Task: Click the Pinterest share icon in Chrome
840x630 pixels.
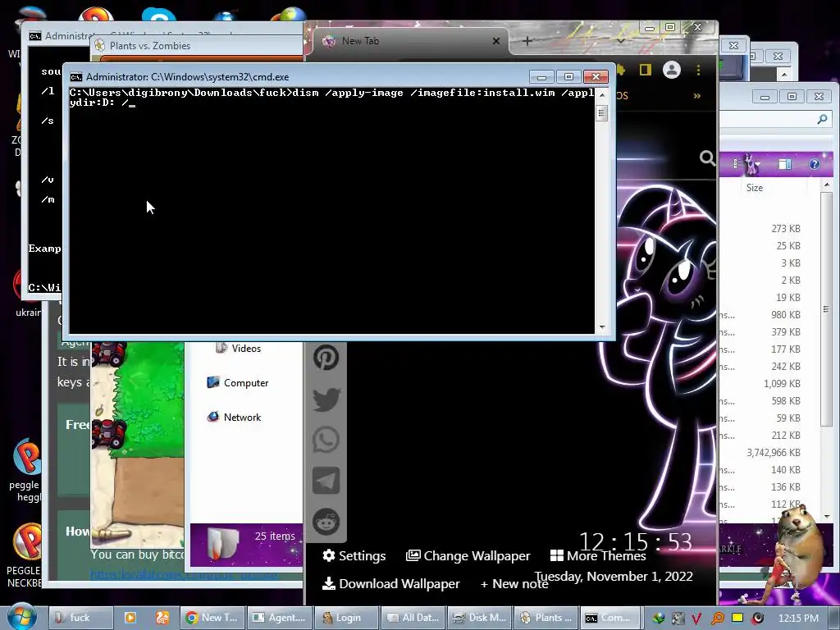Action: (326, 358)
